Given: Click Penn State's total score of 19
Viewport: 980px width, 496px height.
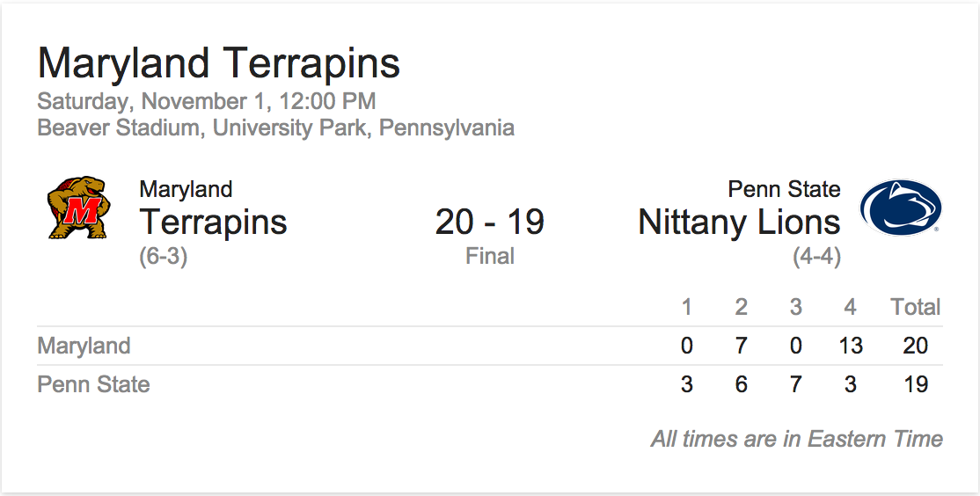Looking at the screenshot, I should click(x=916, y=384).
